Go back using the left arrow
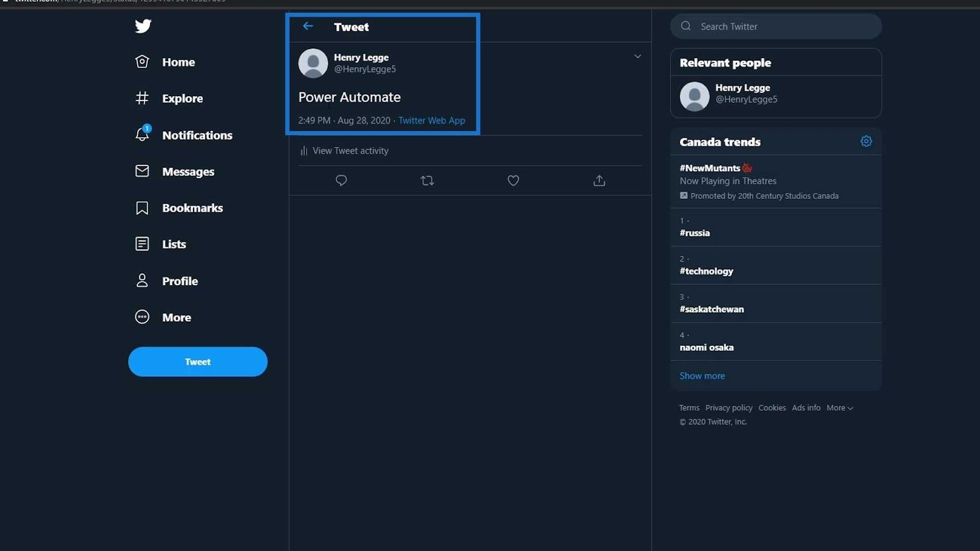980x551 pixels. [308, 26]
